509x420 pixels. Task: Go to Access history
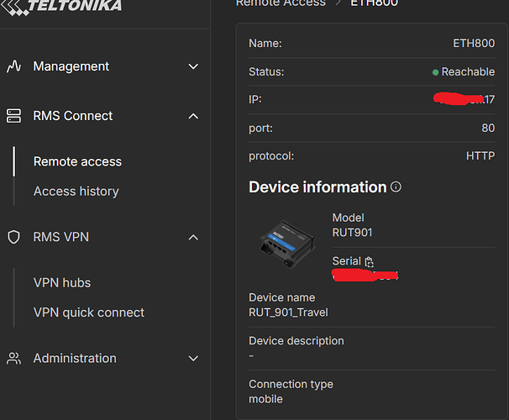tap(76, 192)
